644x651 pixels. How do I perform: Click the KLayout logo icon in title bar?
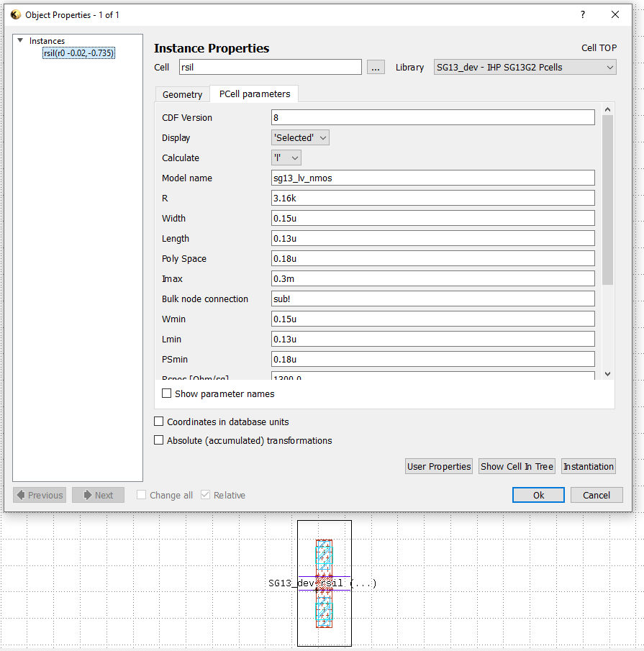pos(15,15)
